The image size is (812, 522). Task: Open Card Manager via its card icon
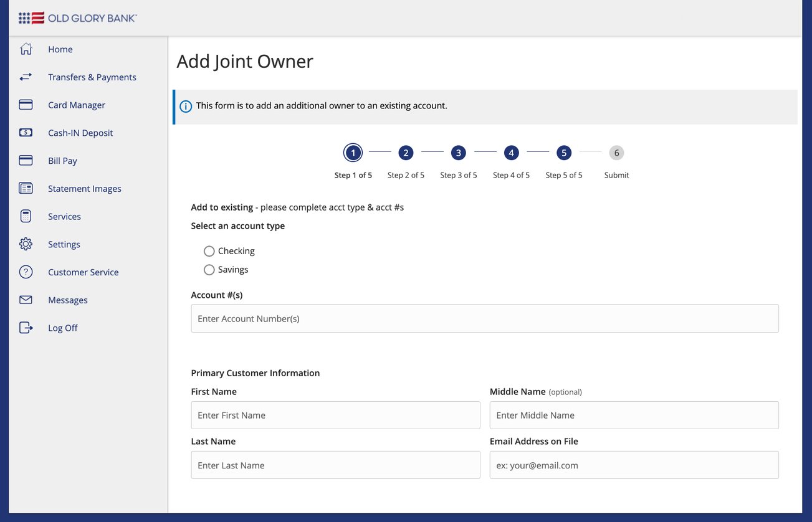(x=26, y=105)
